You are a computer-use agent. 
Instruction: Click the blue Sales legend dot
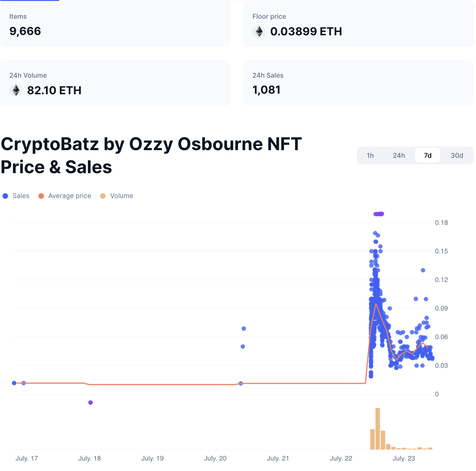[x=5, y=196]
